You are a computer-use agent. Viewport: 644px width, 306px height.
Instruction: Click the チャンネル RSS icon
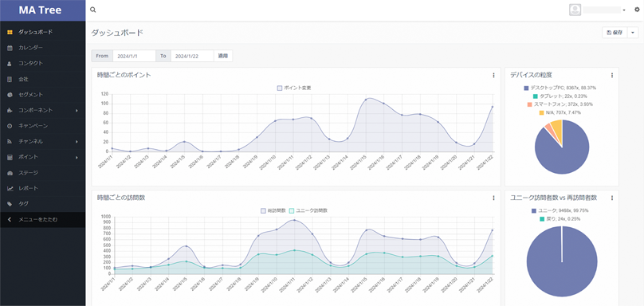(10, 141)
